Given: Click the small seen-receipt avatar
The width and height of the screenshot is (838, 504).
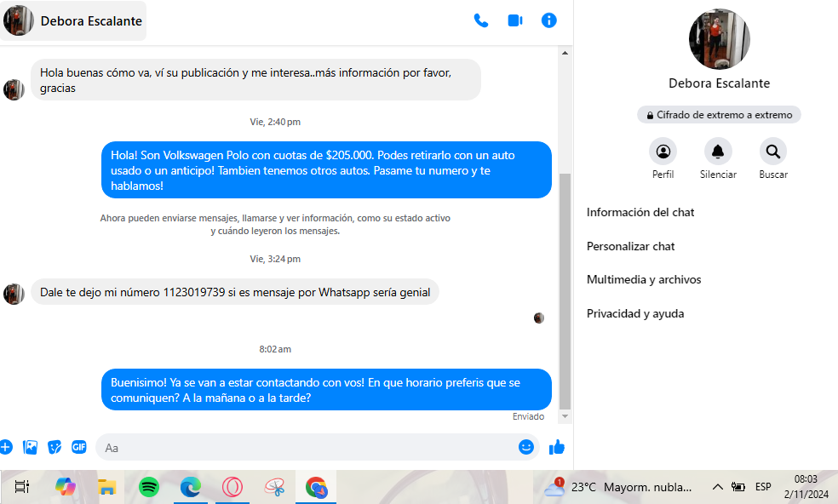Looking at the screenshot, I should point(539,318).
